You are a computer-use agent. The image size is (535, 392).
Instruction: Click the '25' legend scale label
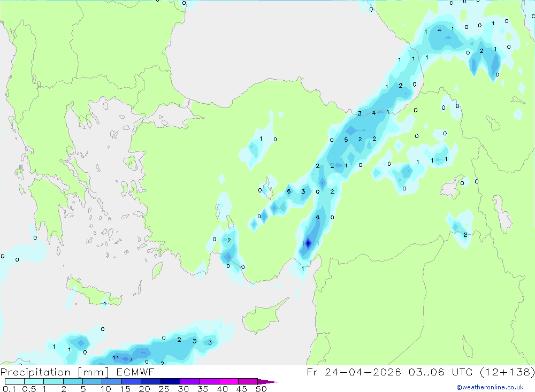164,389
